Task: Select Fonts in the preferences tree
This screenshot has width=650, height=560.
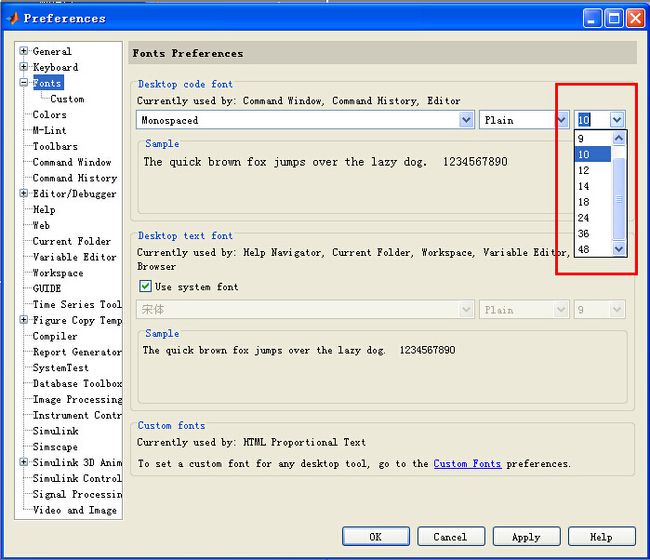Action: click(48, 83)
